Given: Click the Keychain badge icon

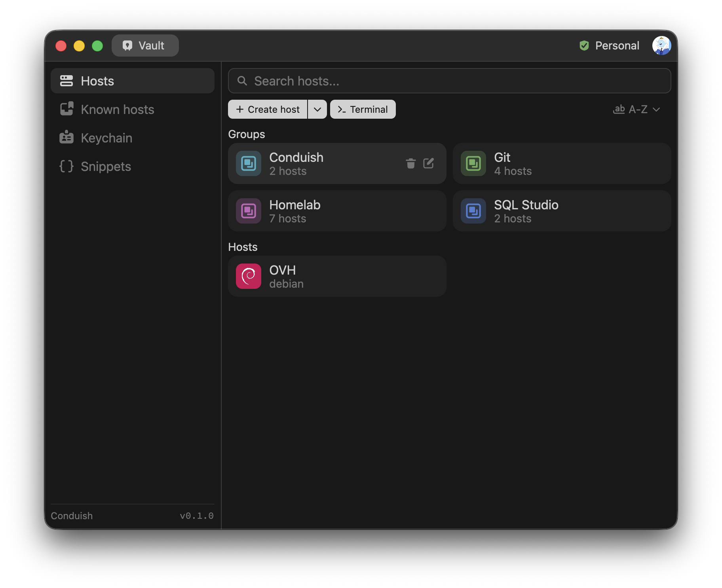Looking at the screenshot, I should click(x=66, y=137).
